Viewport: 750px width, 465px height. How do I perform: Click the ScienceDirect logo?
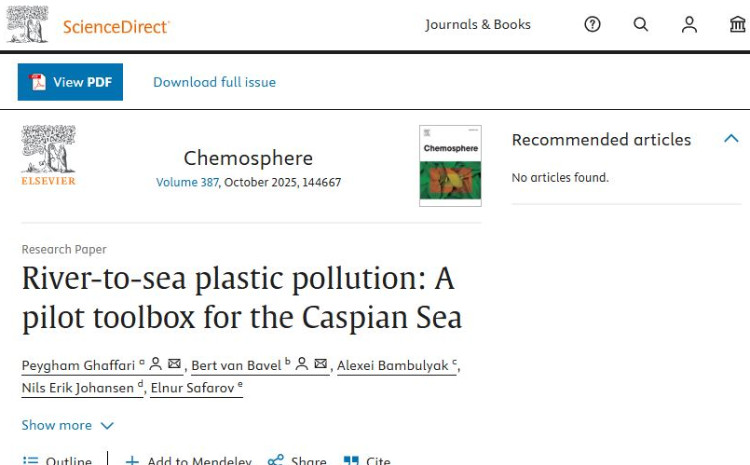tap(88, 26)
